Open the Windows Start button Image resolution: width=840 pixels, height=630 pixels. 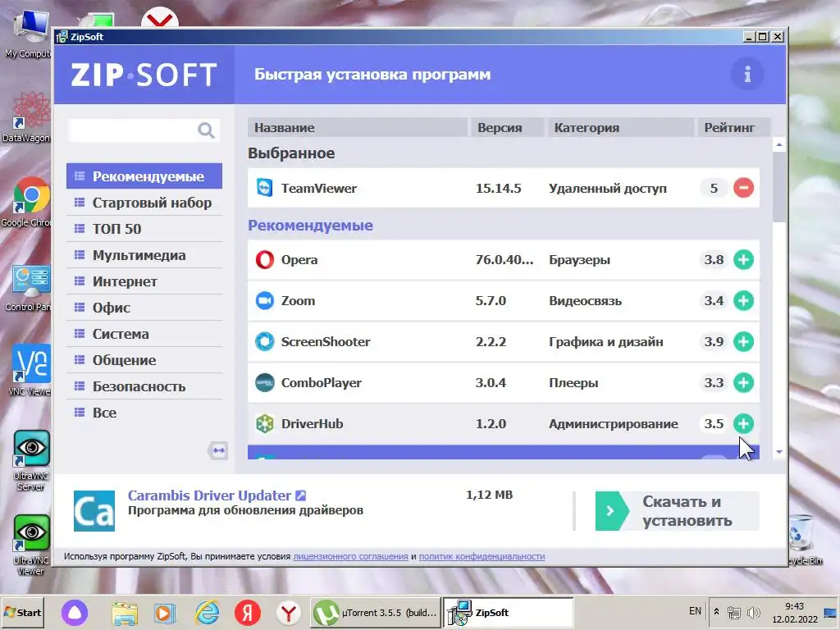[22, 612]
